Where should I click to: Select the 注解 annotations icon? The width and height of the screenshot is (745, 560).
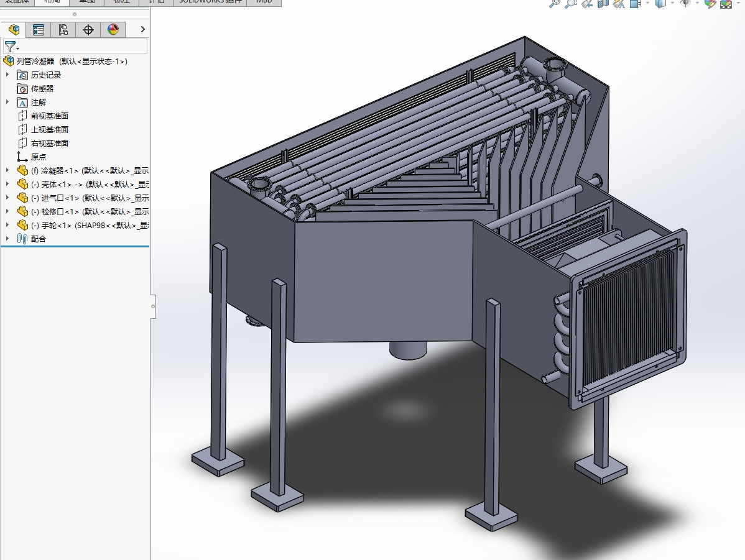coord(22,103)
